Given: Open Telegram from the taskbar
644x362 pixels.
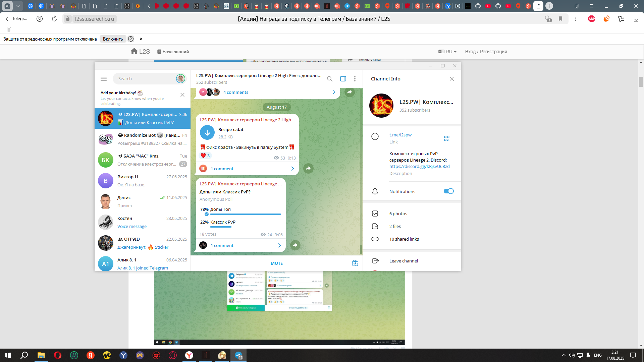Looking at the screenshot, I should click(x=238, y=355).
